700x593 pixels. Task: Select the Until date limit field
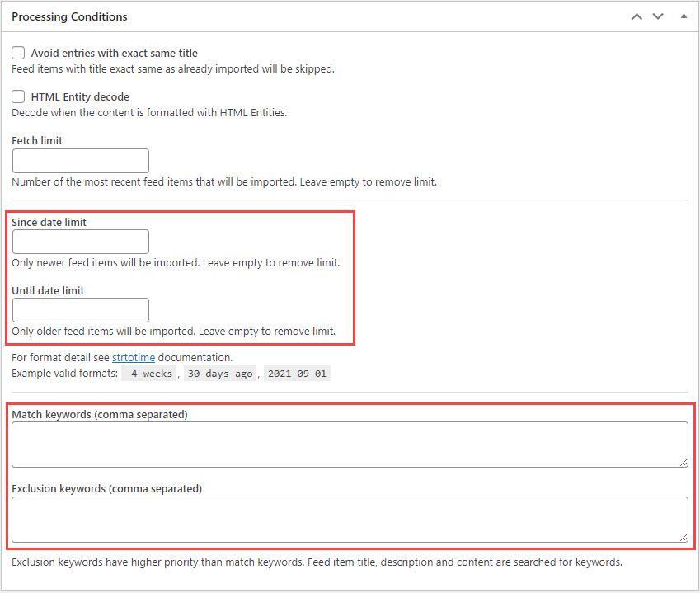pos(81,310)
